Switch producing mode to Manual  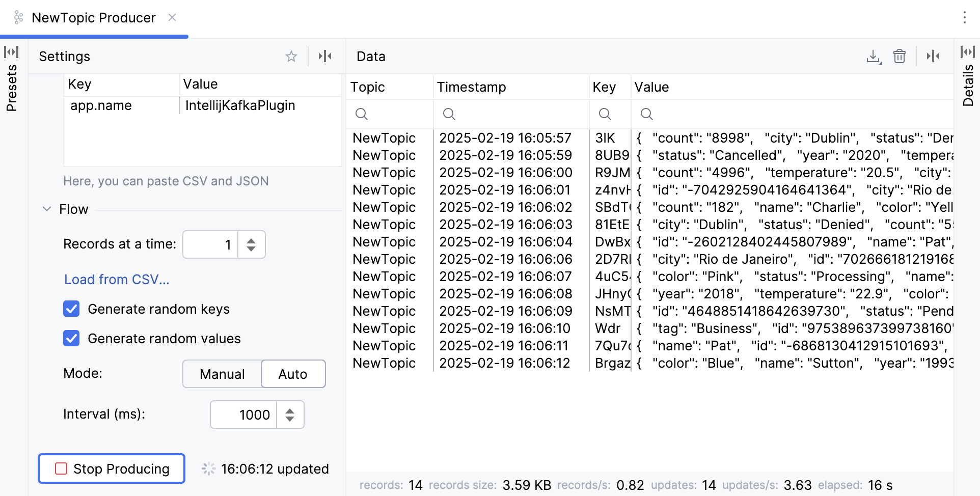coord(222,373)
